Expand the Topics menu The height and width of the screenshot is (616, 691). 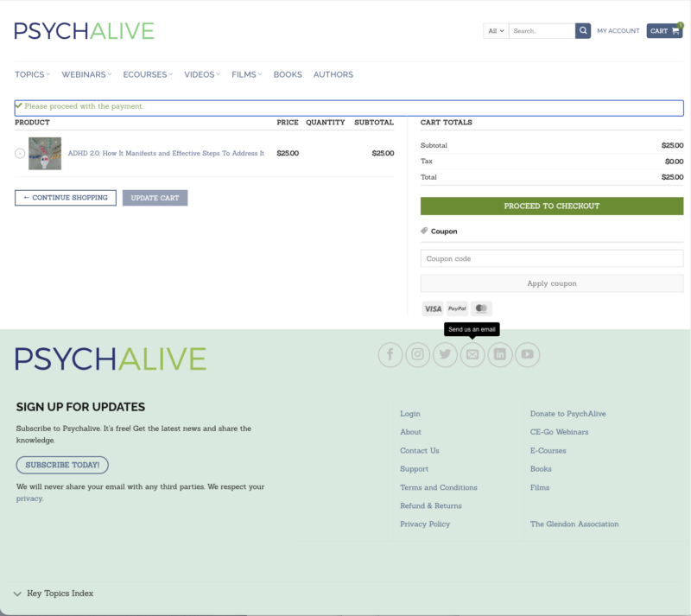33,74
